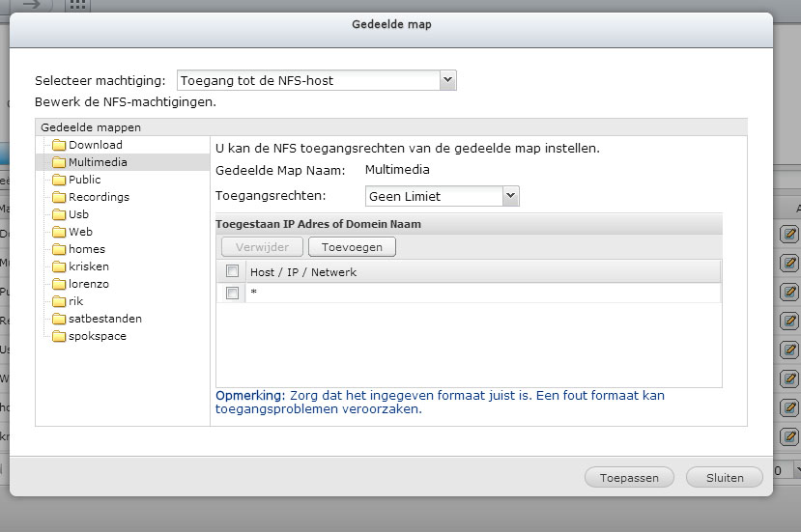Click the topmost edit pencil icon at right
The width and height of the screenshot is (801, 532).
click(x=789, y=235)
